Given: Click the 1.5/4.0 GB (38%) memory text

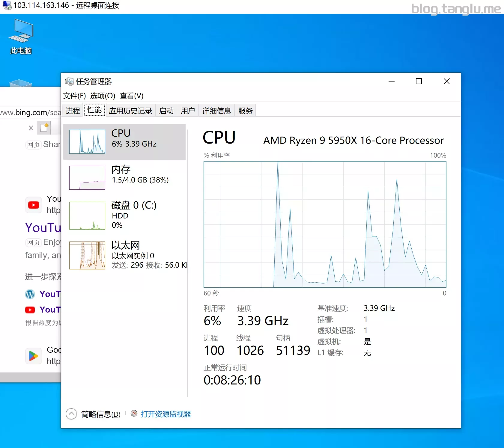Looking at the screenshot, I should coord(140,180).
